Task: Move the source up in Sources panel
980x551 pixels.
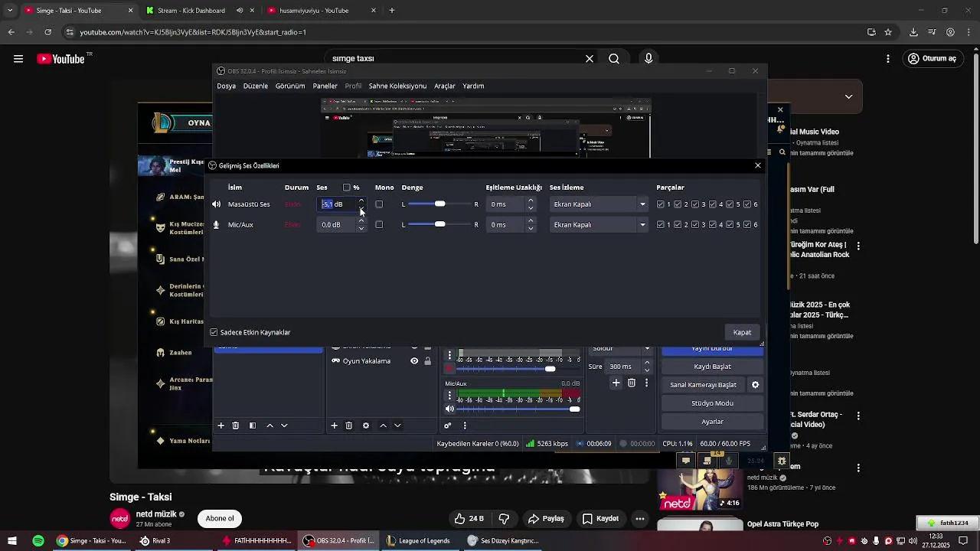Action: tap(383, 425)
